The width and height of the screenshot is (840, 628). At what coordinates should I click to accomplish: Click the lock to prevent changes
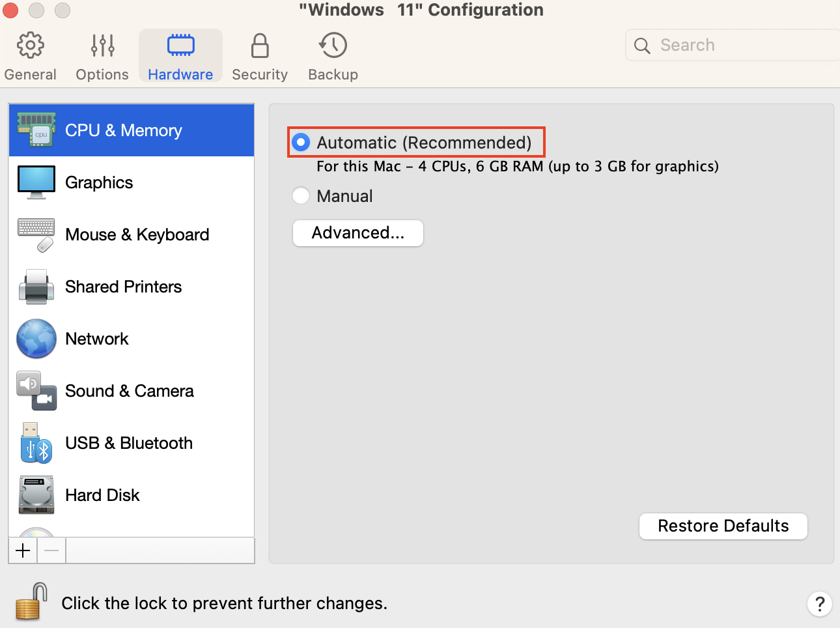point(29,601)
